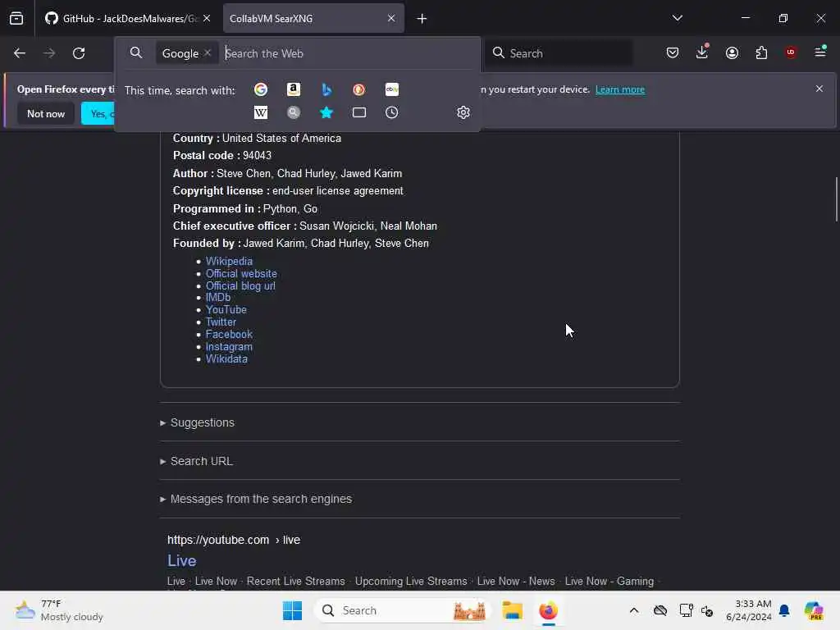
Task: Search this time with Bing
Action: click(x=326, y=89)
